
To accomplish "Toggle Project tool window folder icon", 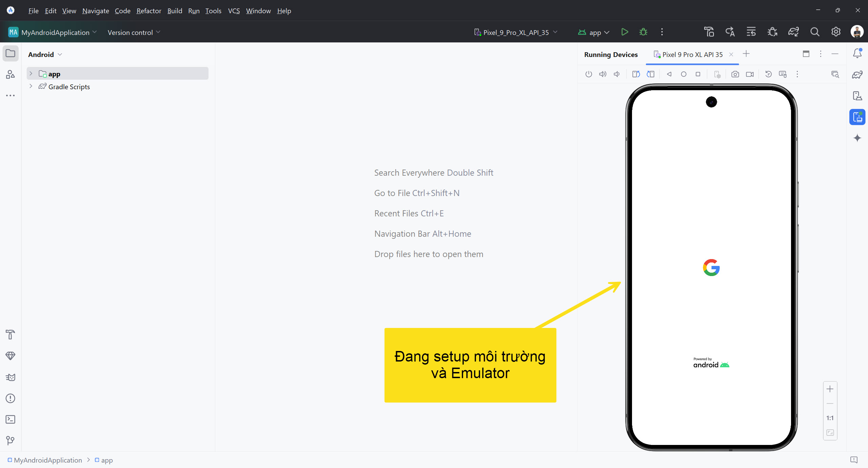I will point(11,54).
